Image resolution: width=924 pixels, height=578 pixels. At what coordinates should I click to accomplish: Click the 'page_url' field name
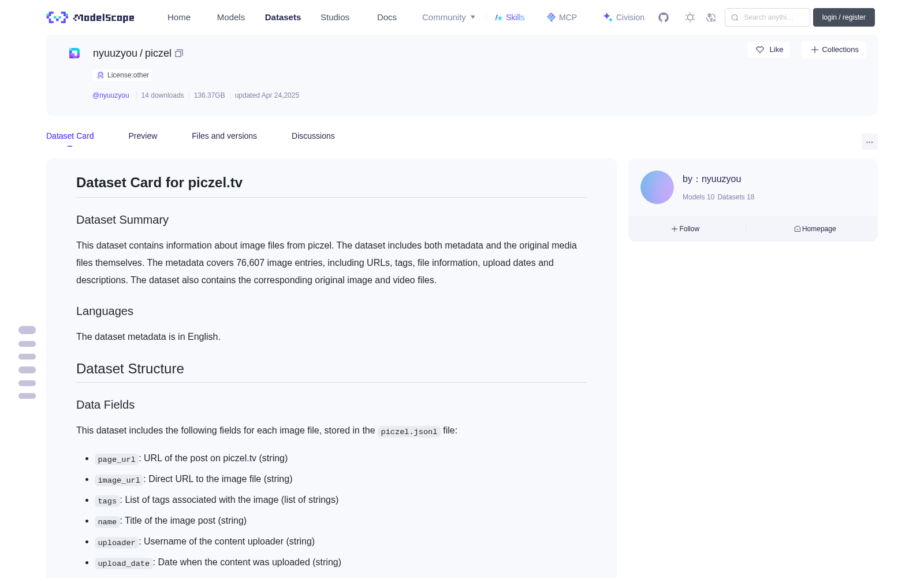coord(117,459)
